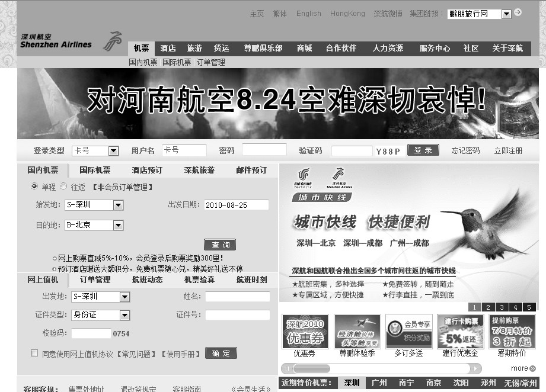Select the 单程 one-way radio button

coord(34,186)
